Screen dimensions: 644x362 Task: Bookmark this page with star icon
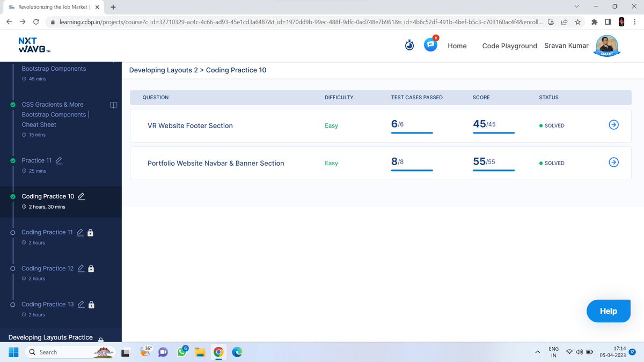click(577, 22)
